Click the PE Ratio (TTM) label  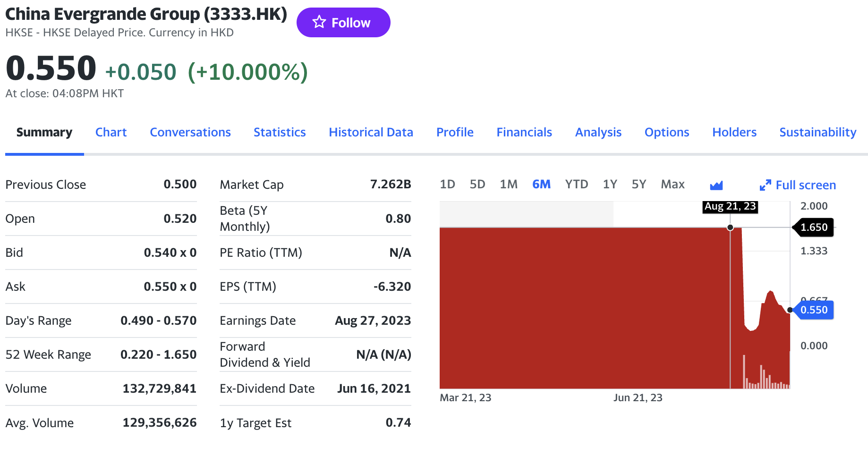tap(261, 253)
